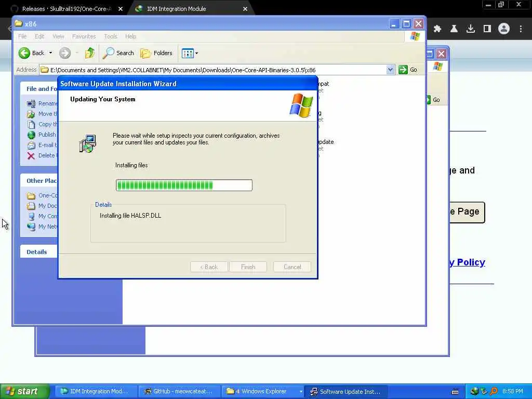
Task: Go up one folder level icon
Action: 90,53
